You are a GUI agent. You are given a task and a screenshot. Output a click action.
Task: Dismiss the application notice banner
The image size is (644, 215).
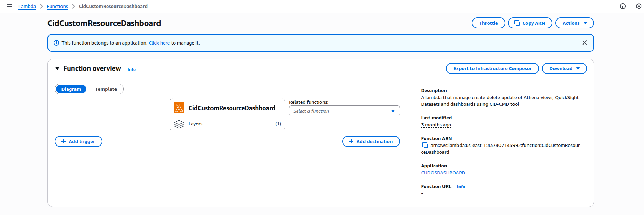tap(585, 43)
